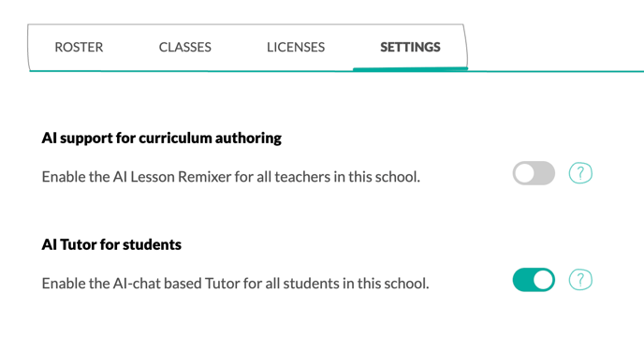Enable the AI Lesson Remixer toggle
The height and width of the screenshot is (337, 644).
pyautogui.click(x=534, y=173)
